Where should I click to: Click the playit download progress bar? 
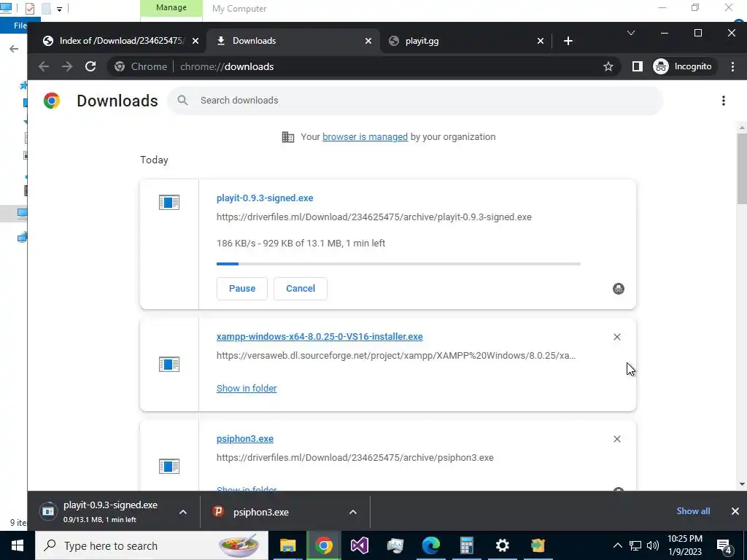point(398,264)
